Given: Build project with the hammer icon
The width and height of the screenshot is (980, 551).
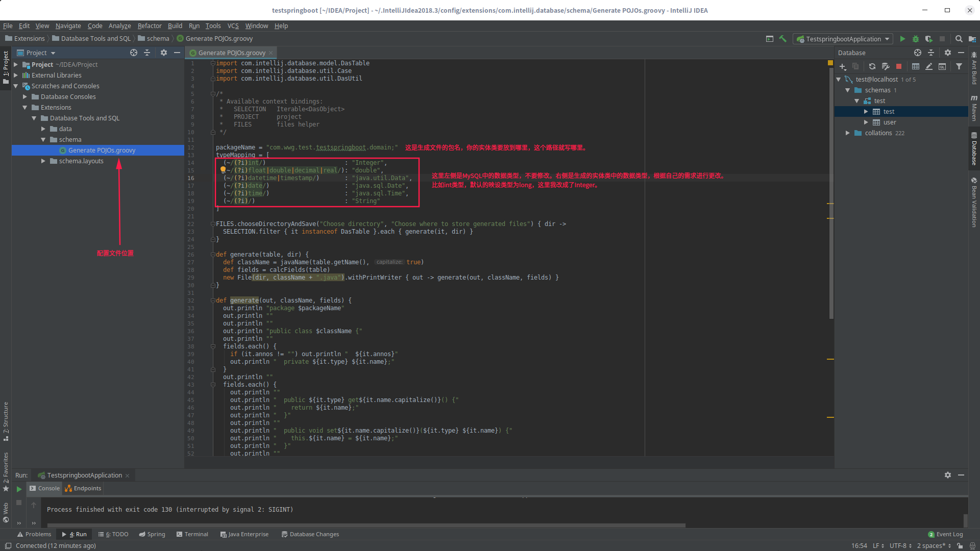Looking at the screenshot, I should 782,39.
